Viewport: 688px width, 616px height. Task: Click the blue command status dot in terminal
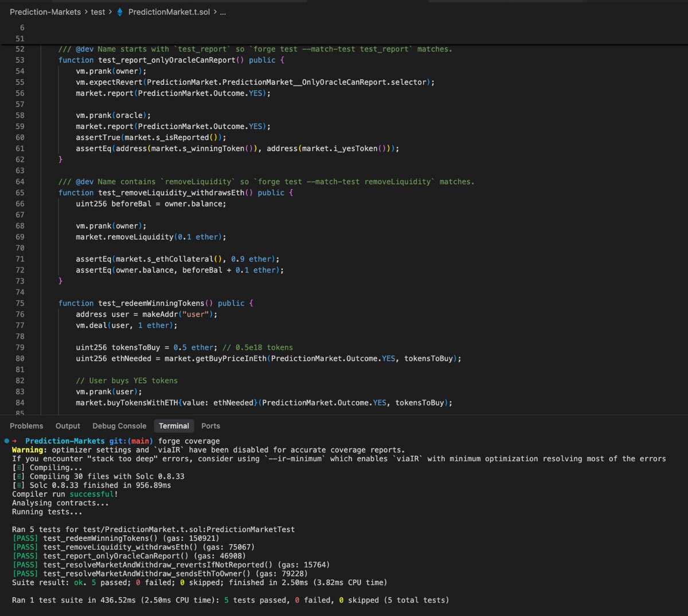[x=6, y=441]
